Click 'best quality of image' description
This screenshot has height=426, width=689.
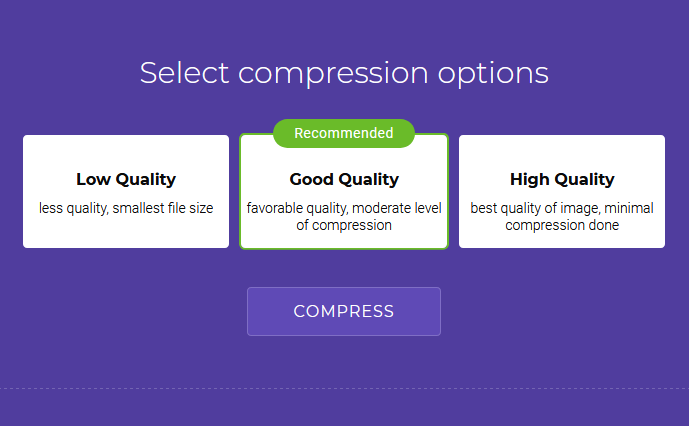coord(562,208)
